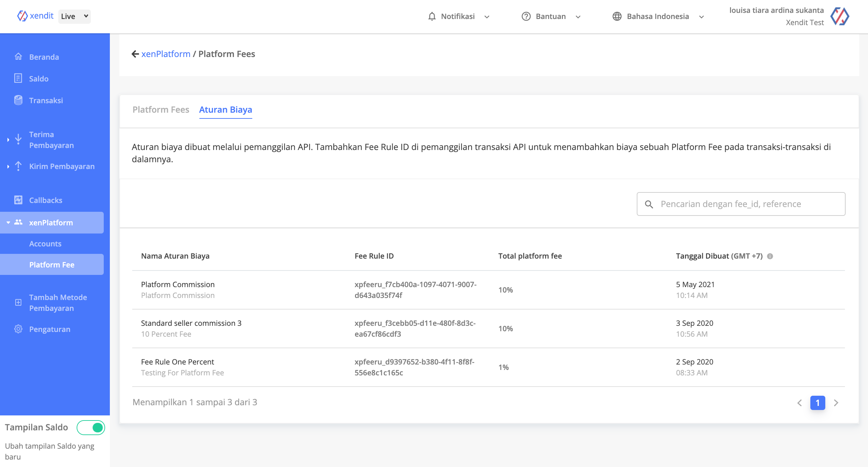Click the Callbacks icon in sidebar
This screenshot has width=868, height=467.
(x=18, y=200)
